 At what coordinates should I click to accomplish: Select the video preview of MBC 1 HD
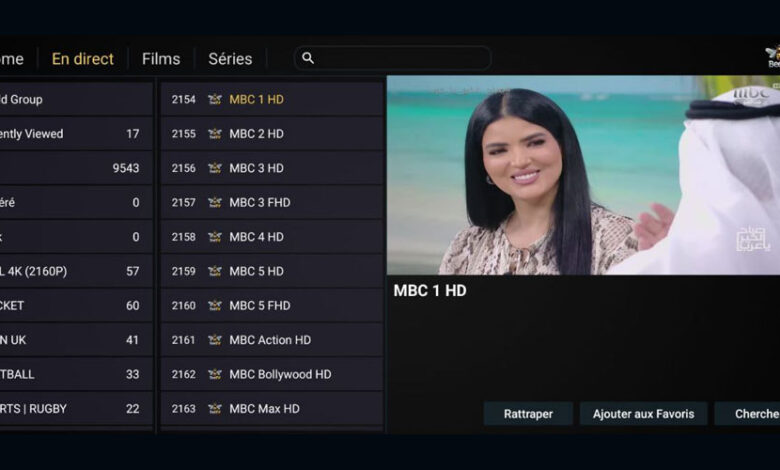pyautogui.click(x=583, y=175)
